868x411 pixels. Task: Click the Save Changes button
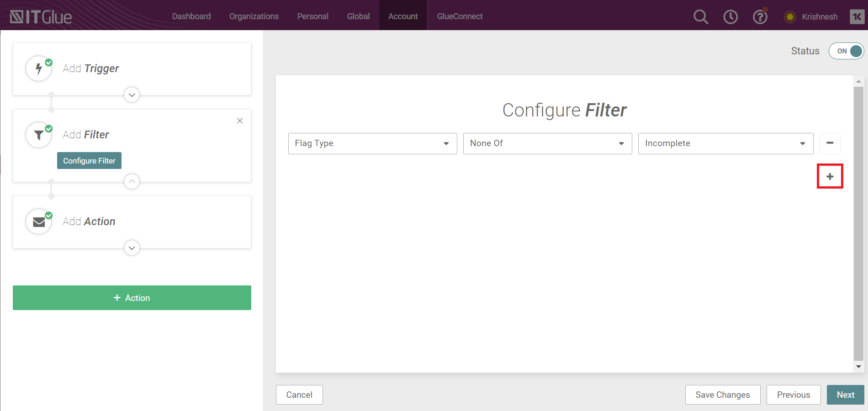723,395
